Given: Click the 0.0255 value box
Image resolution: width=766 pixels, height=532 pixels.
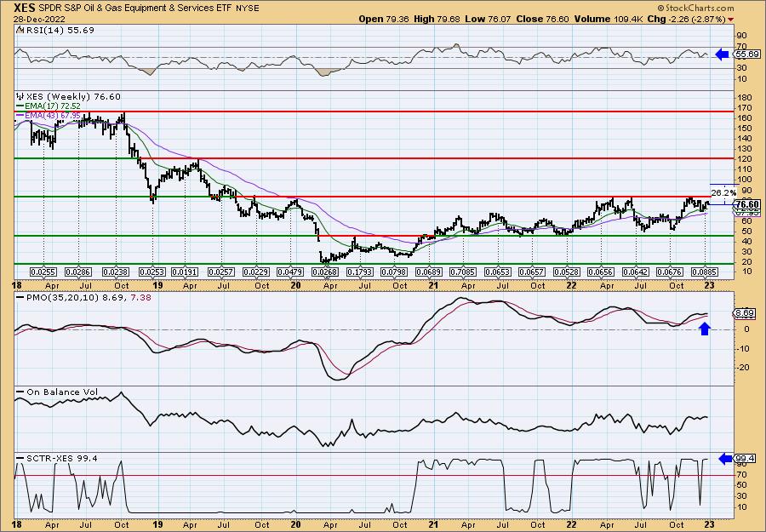Looking at the screenshot, I should click(x=43, y=272).
